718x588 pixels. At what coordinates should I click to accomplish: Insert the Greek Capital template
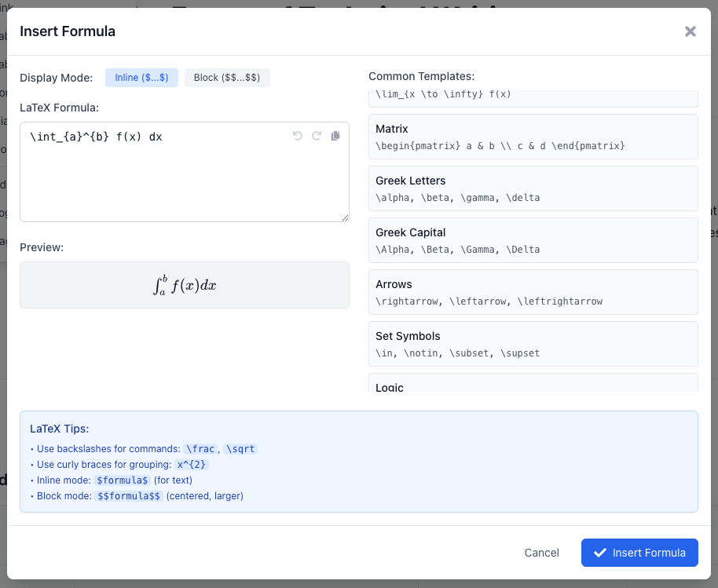point(533,240)
